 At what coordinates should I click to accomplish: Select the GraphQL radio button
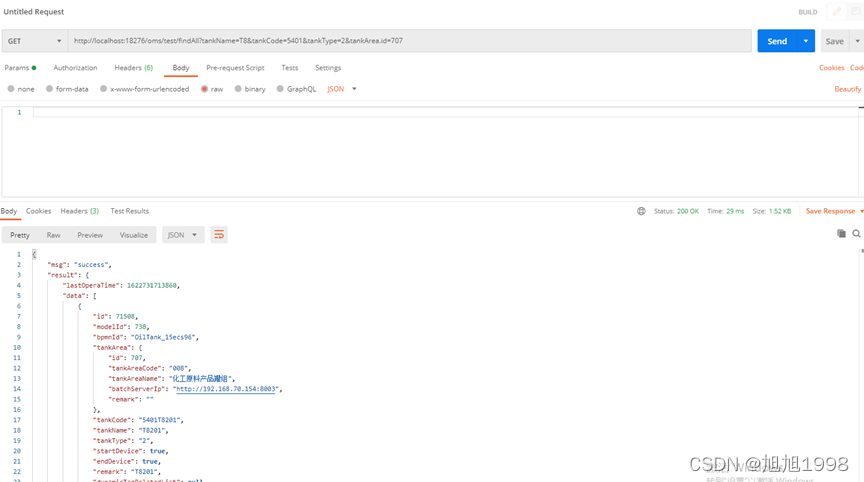[280, 89]
